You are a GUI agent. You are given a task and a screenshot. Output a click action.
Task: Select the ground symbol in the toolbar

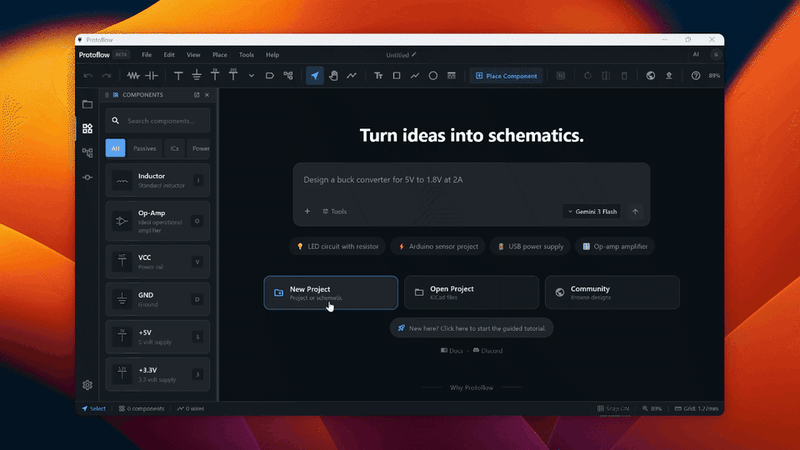pyautogui.click(x=196, y=76)
